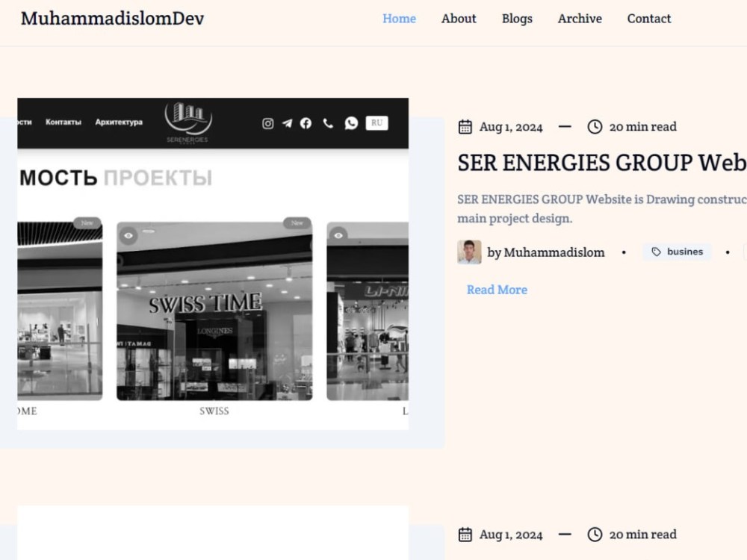Open the Swiss Time storefront image
This screenshot has width=747, height=560.
[214, 311]
